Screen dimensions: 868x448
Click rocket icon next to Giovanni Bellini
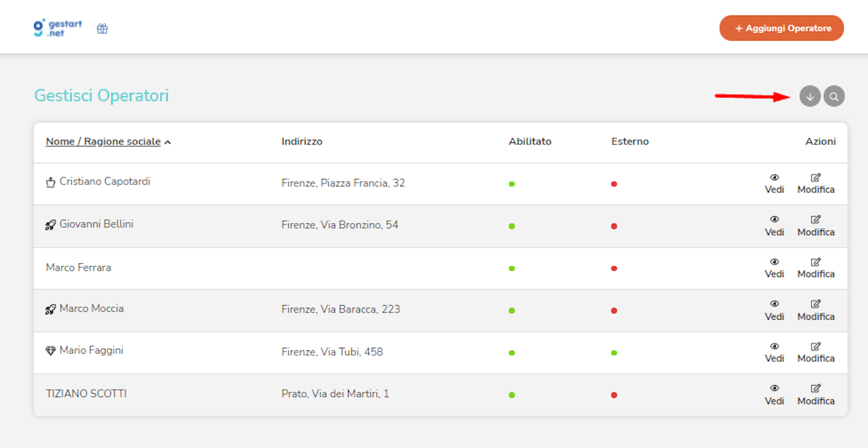(x=51, y=225)
